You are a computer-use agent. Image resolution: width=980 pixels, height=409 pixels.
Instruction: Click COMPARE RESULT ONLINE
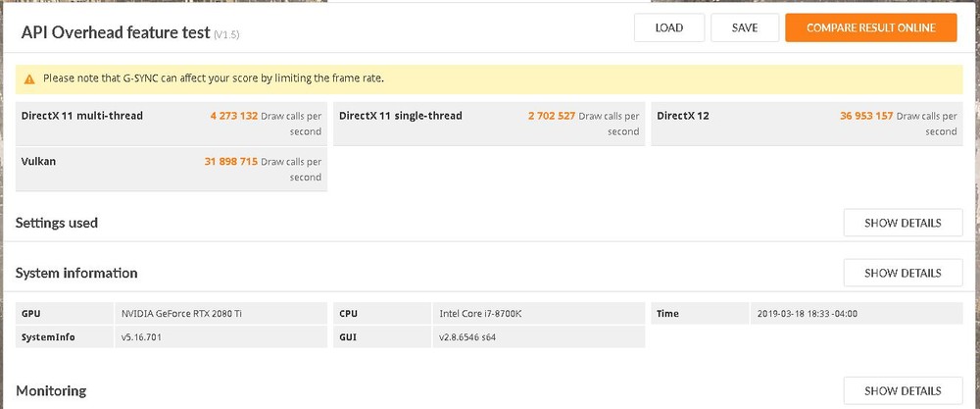point(870,27)
